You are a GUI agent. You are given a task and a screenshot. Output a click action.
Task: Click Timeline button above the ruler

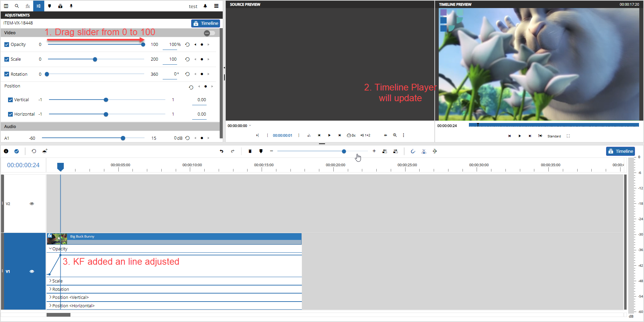[620, 151]
